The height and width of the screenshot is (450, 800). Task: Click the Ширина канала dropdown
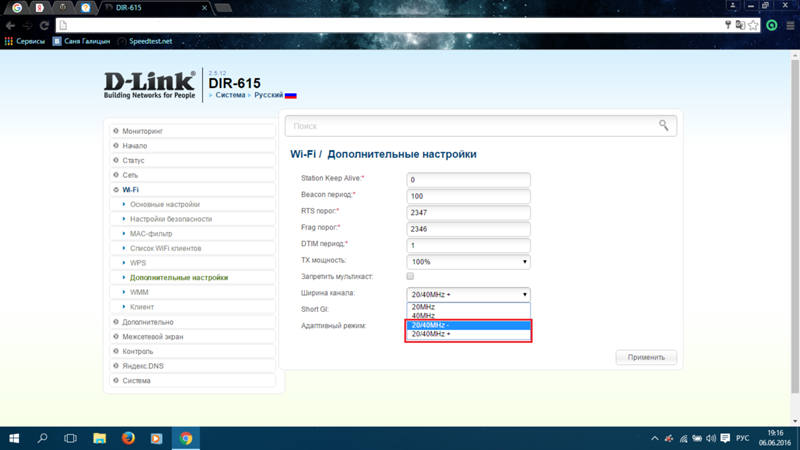point(468,294)
